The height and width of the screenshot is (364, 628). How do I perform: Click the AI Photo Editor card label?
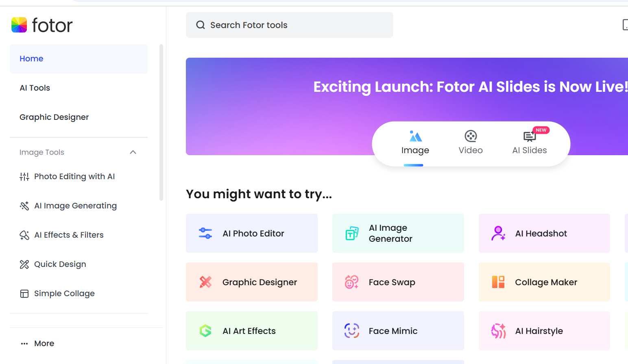(x=253, y=234)
